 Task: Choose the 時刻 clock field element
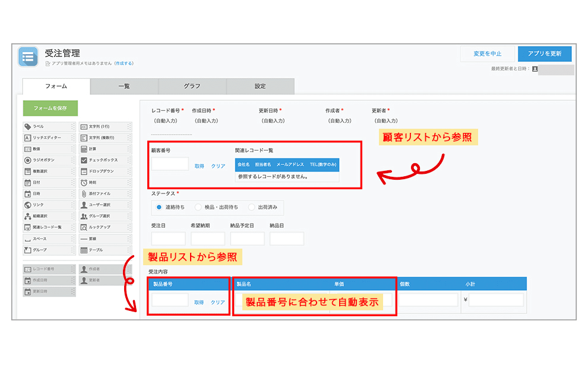click(x=103, y=182)
